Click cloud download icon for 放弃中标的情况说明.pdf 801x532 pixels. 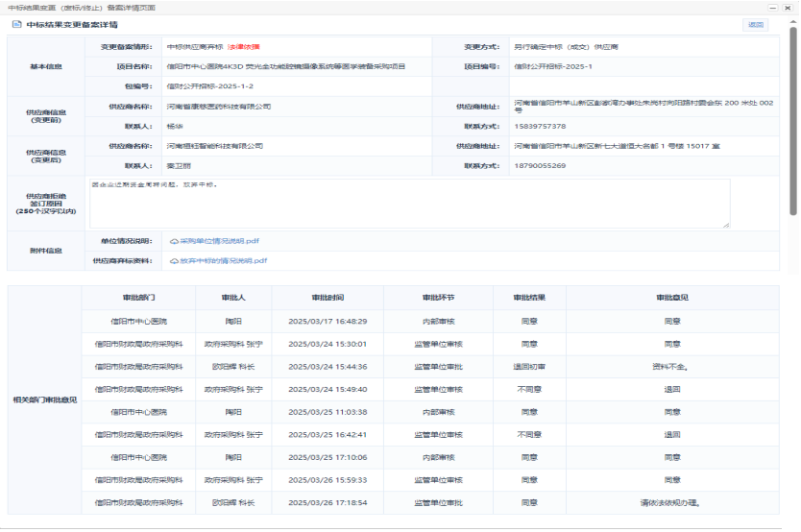[174, 260]
